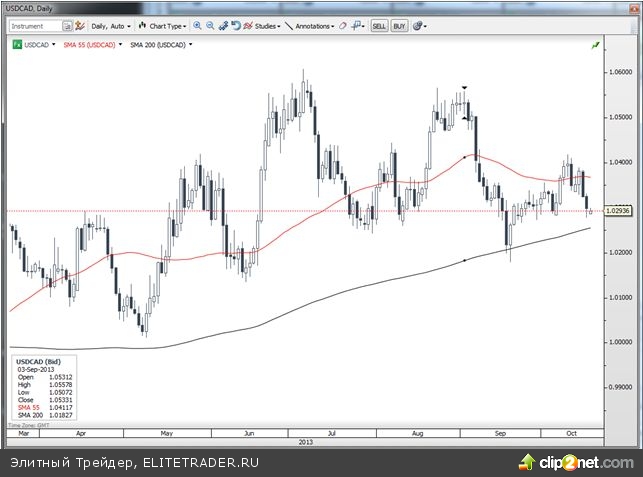The image size is (643, 477).
Task: Expand the SMA 200 (USDCAD) options arrow
Action: pyautogui.click(x=190, y=44)
